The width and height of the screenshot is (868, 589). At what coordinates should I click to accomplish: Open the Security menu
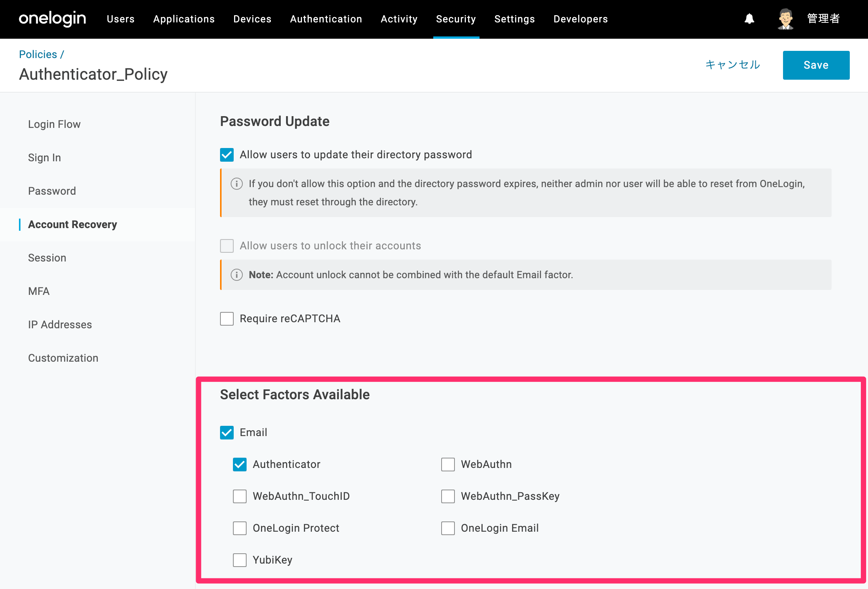[456, 19]
